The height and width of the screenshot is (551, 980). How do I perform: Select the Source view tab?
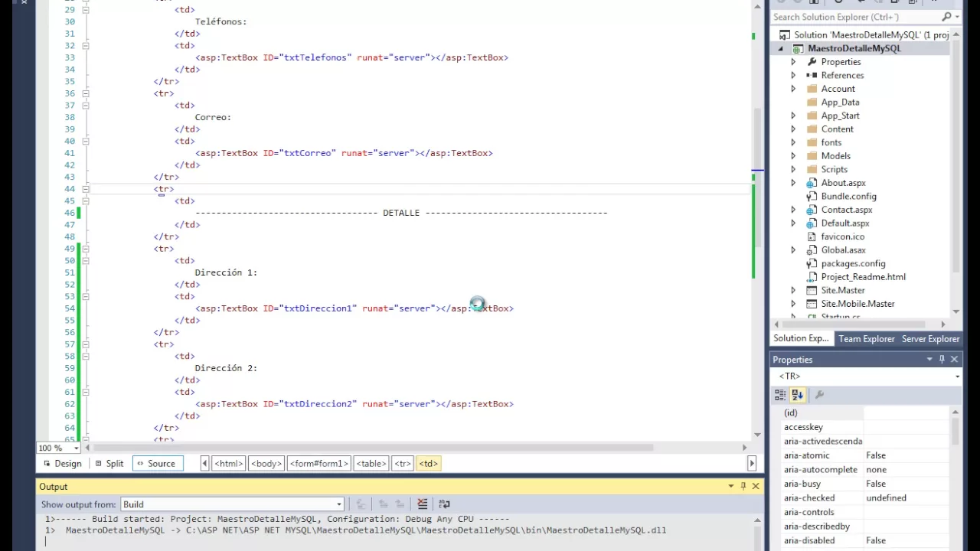point(156,463)
